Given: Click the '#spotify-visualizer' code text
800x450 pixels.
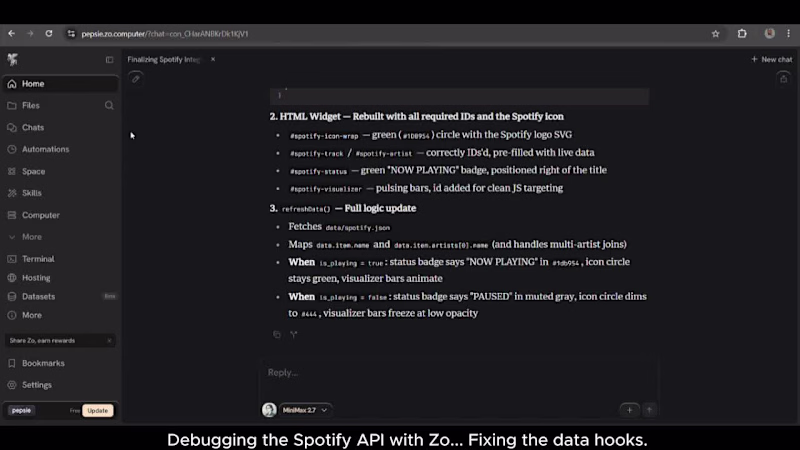Looking at the screenshot, I should (326, 189).
